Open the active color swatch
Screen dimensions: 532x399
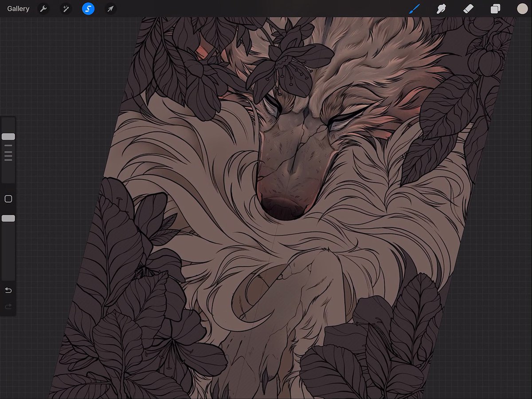tap(522, 8)
